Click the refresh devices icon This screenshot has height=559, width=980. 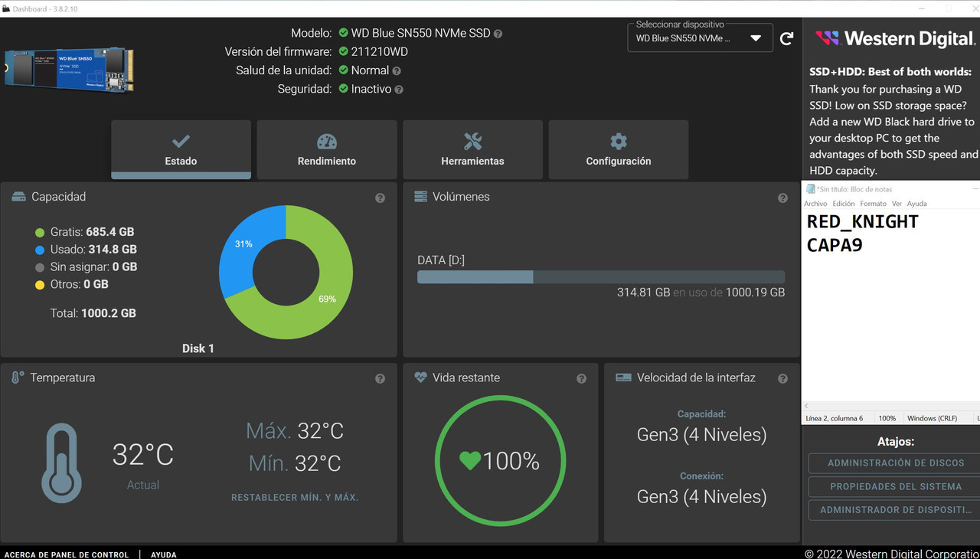[786, 38]
